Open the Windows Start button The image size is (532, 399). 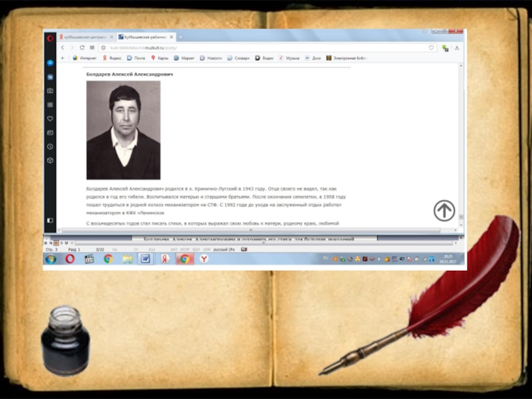tap(51, 259)
